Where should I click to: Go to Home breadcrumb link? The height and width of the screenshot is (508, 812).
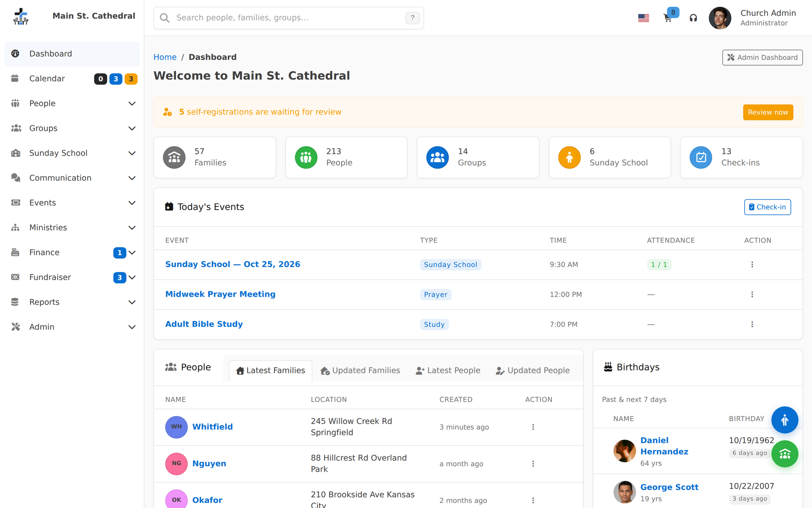pyautogui.click(x=165, y=57)
